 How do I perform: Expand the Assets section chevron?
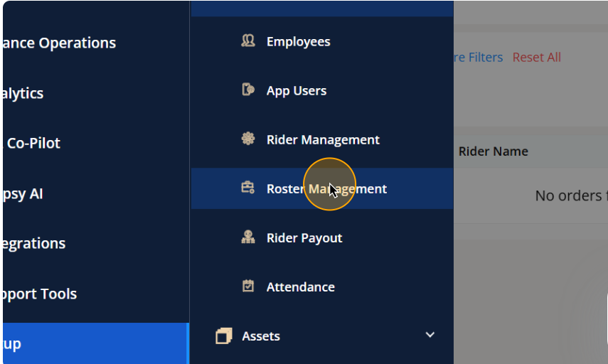tap(430, 335)
